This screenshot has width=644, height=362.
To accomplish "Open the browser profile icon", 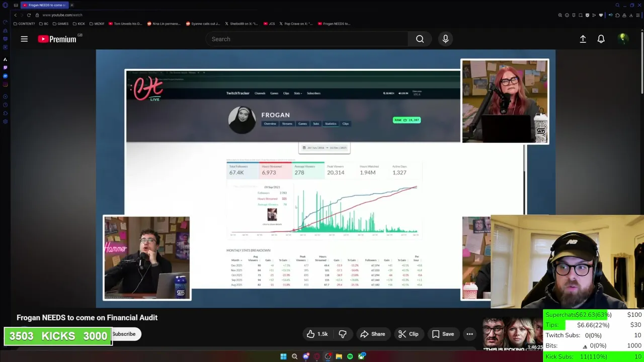I will [x=624, y=15].
